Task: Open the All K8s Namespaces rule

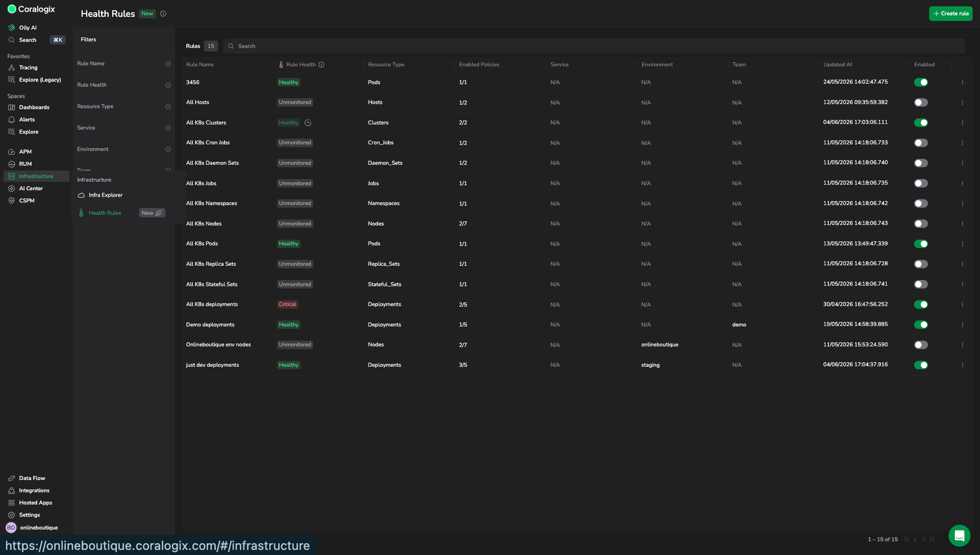Action: pos(211,204)
